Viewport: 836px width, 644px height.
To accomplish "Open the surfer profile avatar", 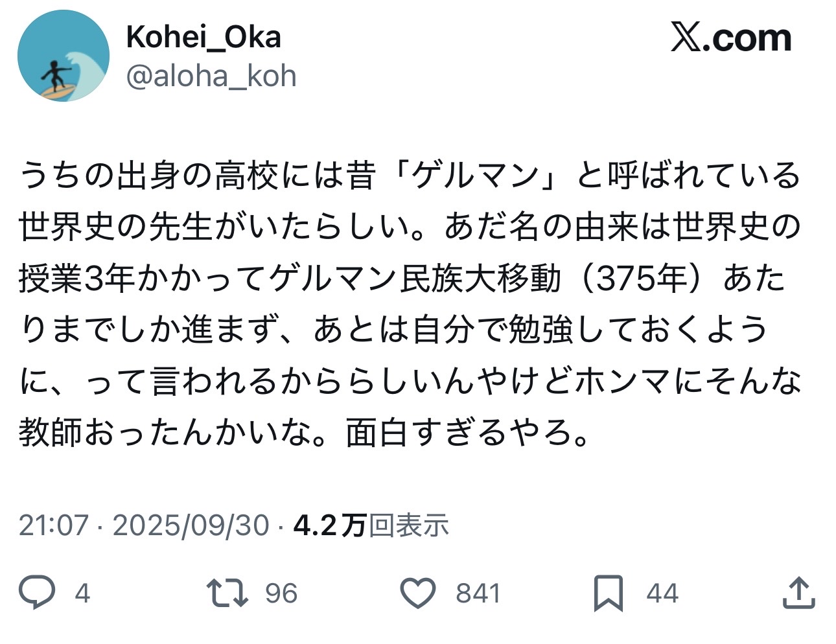I will tap(63, 56).
